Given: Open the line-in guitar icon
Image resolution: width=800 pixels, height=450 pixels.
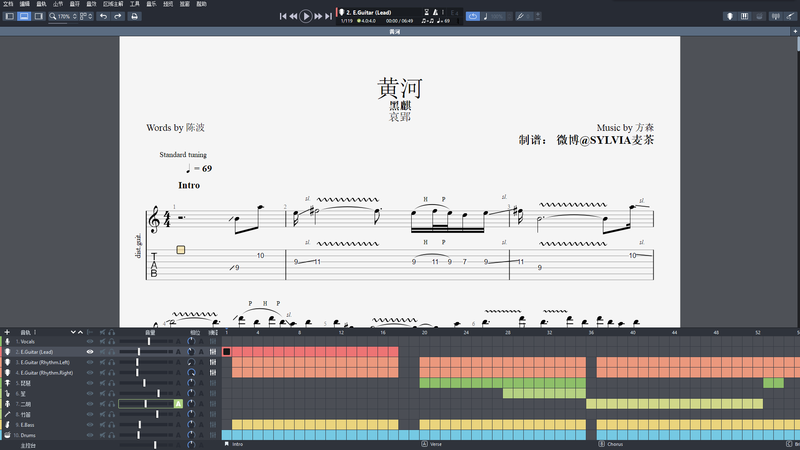Looking at the screenshot, I should click(x=790, y=16).
